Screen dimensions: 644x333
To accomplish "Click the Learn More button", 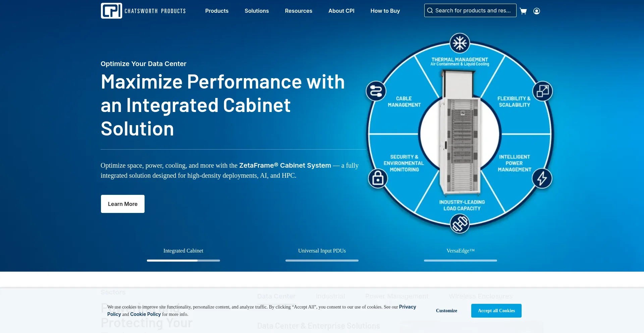I will pyautogui.click(x=123, y=204).
